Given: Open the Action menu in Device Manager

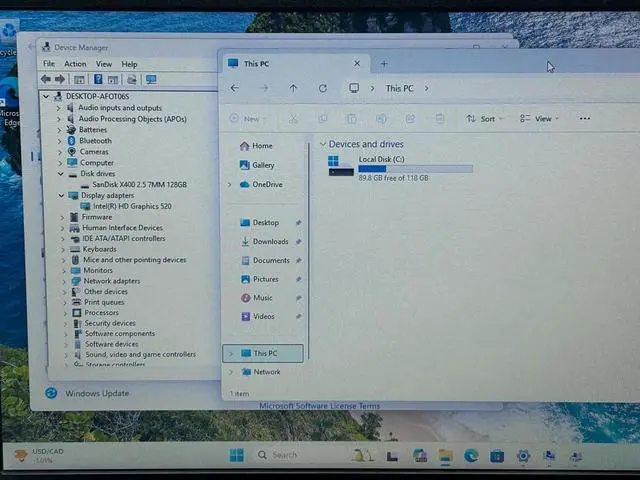Looking at the screenshot, I should click(76, 64).
